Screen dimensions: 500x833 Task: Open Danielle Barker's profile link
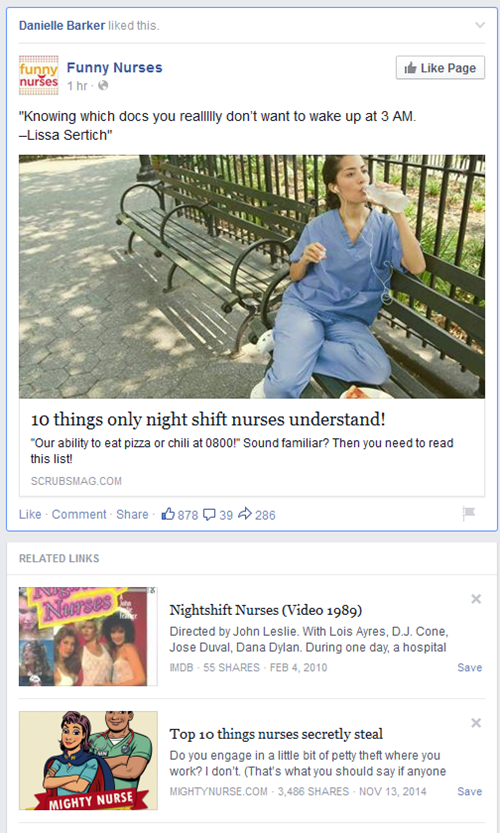pos(62,26)
